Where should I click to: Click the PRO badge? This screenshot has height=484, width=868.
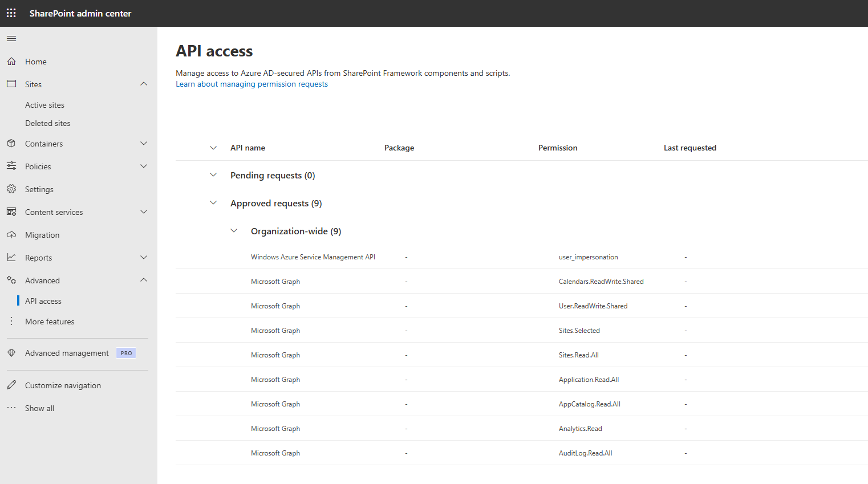pyautogui.click(x=126, y=353)
